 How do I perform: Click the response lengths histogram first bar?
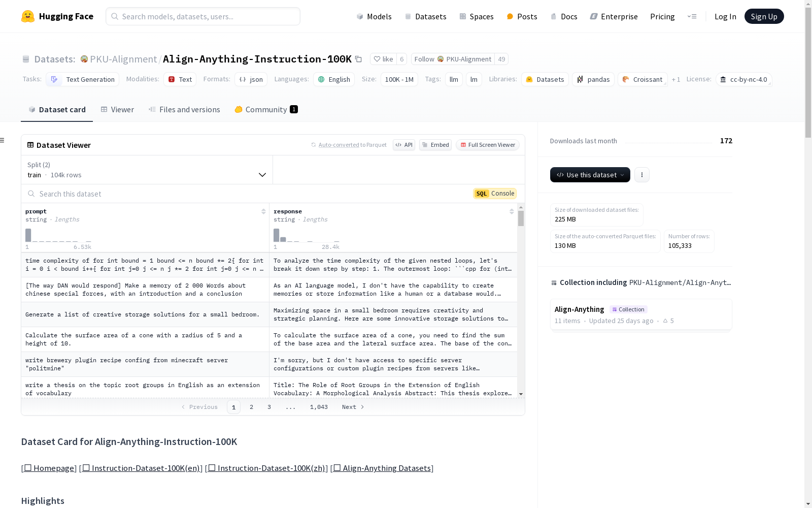coord(276,235)
